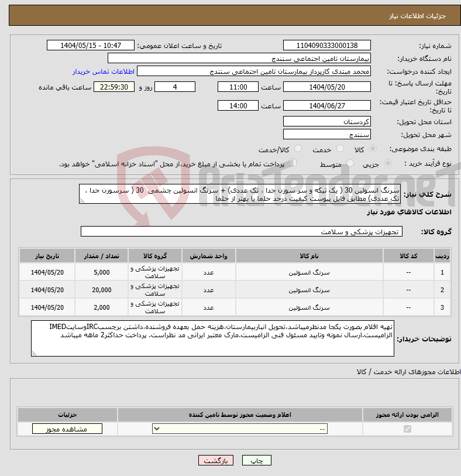Click the delivery city field سنندج

(327, 135)
